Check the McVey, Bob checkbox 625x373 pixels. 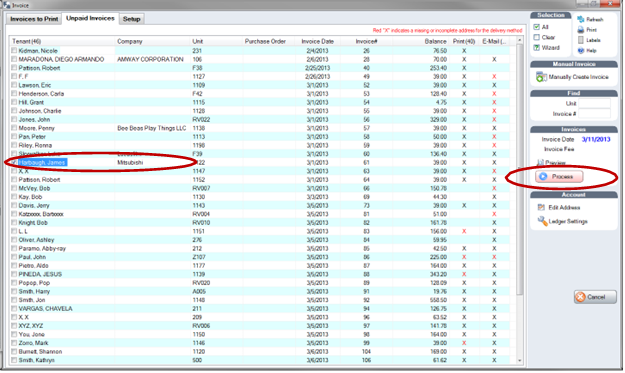[x=14, y=188]
